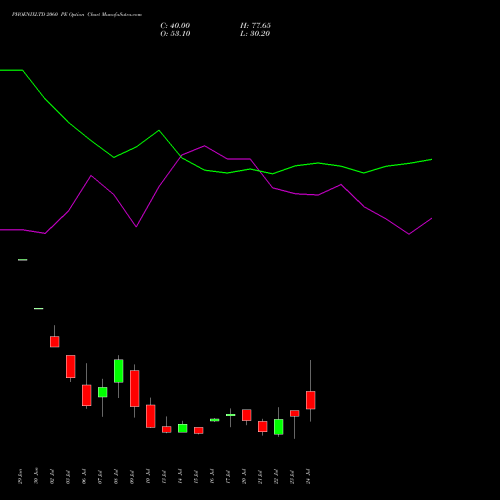Click the 24 Jul date label
The width and height of the screenshot is (500, 500).
[x=308, y=476]
